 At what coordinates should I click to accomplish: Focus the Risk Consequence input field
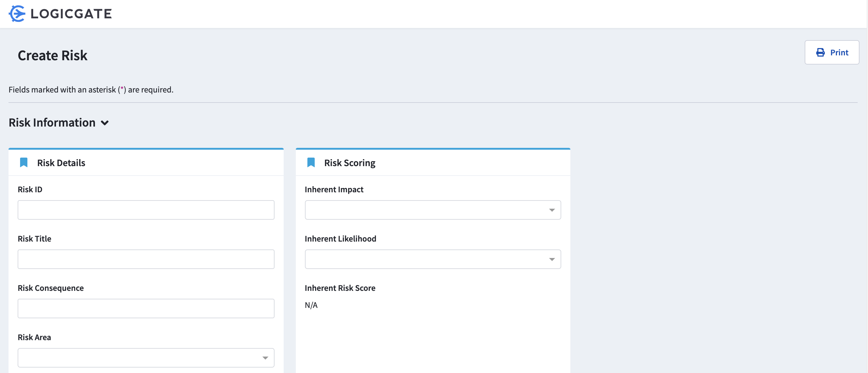pos(146,309)
